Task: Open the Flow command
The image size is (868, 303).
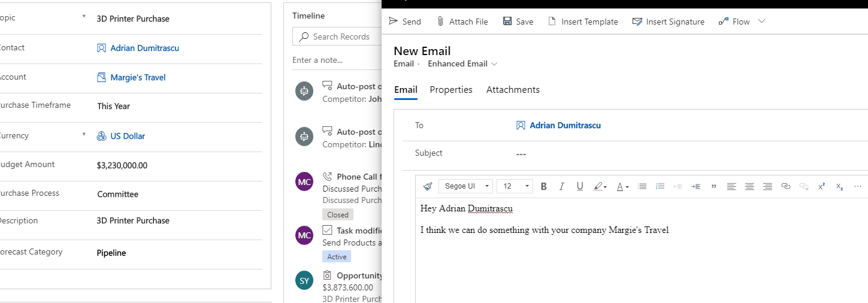Action: click(734, 22)
